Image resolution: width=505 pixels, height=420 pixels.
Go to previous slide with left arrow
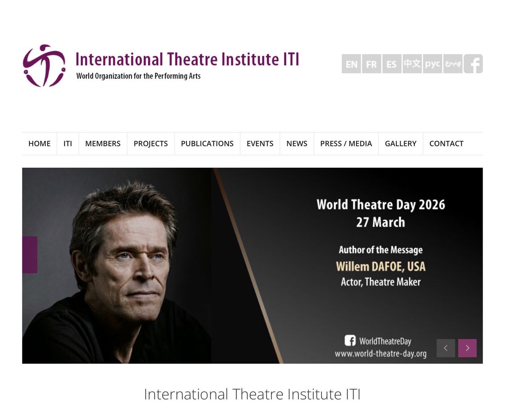point(446,348)
